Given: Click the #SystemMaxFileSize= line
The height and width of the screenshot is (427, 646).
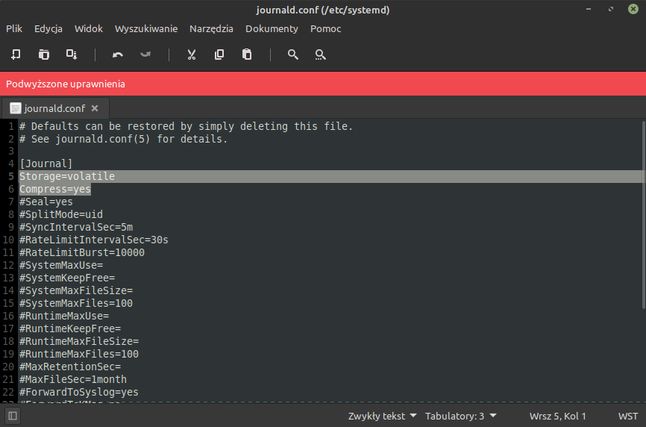Looking at the screenshot, I should click(76, 291).
